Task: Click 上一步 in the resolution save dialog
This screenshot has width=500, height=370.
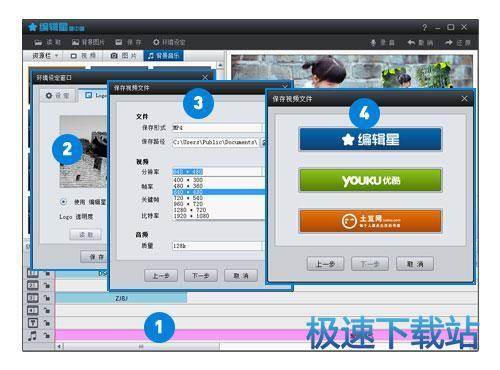Action: (161, 276)
